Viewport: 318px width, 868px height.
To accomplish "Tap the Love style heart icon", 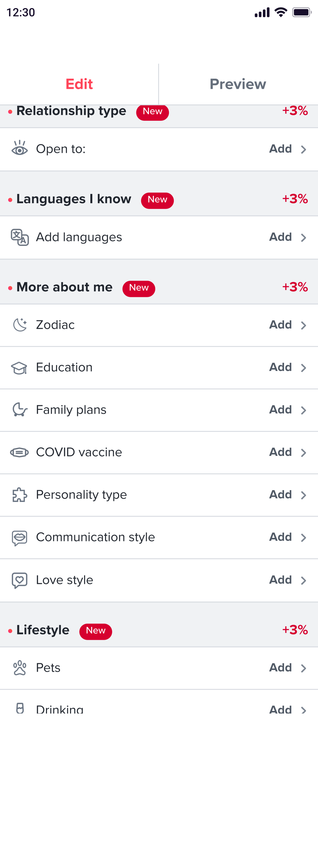I will coord(20,580).
